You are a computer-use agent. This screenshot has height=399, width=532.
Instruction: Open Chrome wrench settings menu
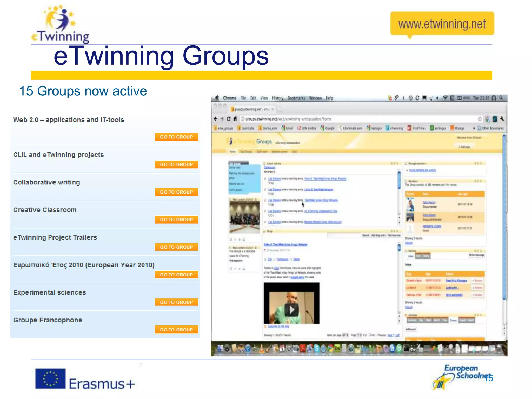click(x=502, y=119)
